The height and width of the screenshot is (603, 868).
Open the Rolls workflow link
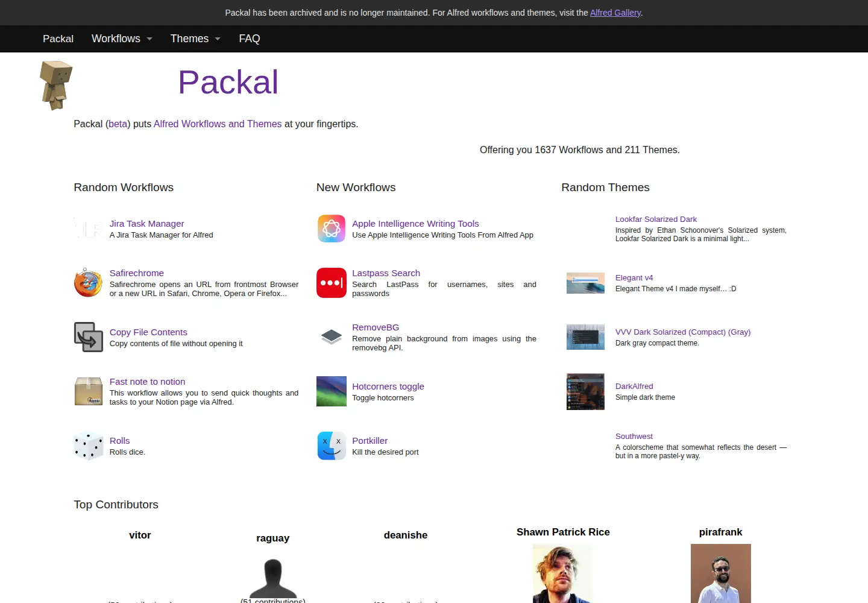tap(119, 441)
